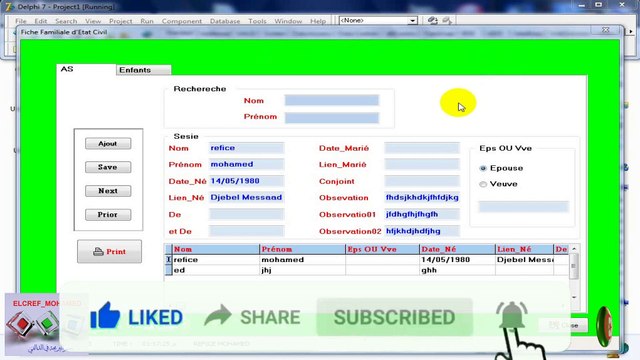Screen dimensions: 640x360
Task: Open the Database menu in Delphi
Action: pyautogui.click(x=225, y=21)
